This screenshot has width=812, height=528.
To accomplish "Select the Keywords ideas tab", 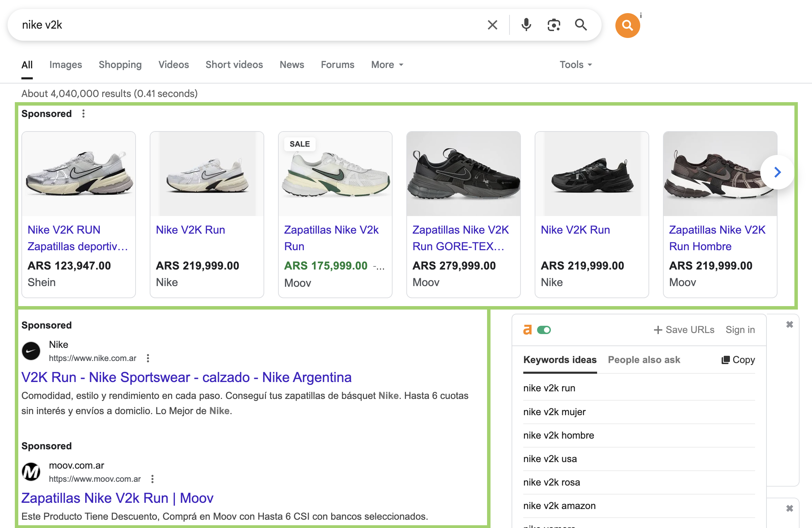I will (x=560, y=360).
